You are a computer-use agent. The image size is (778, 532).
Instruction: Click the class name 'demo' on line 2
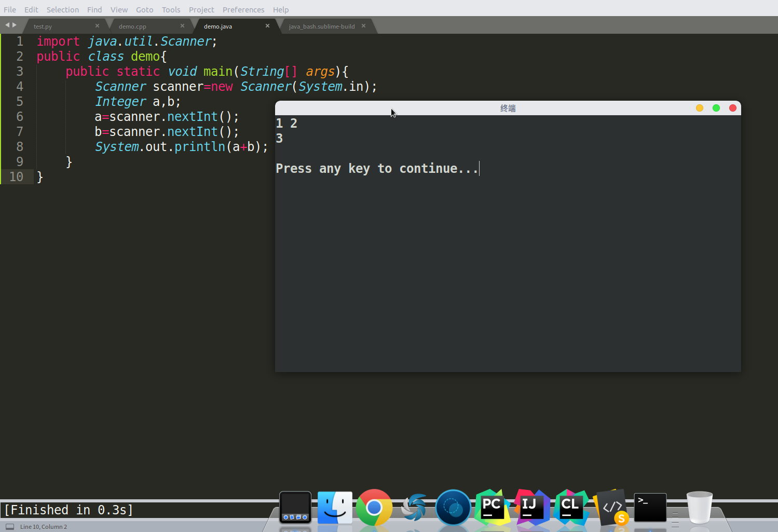(145, 57)
